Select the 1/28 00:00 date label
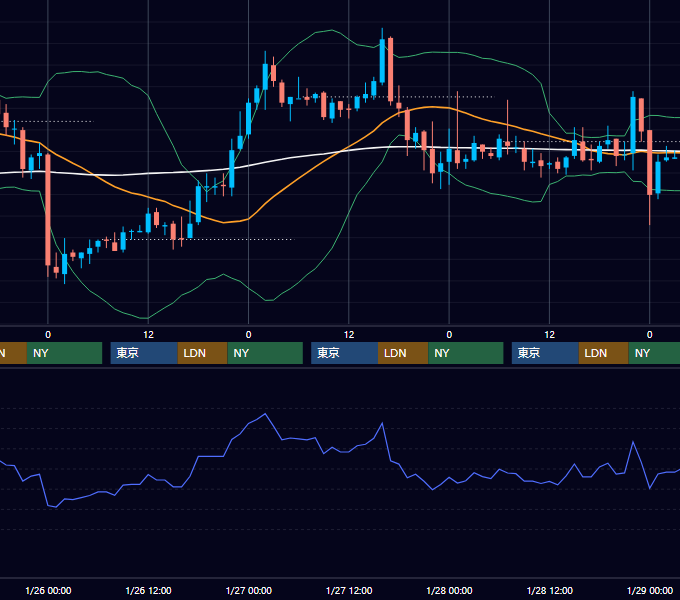680x600 pixels. point(449,590)
